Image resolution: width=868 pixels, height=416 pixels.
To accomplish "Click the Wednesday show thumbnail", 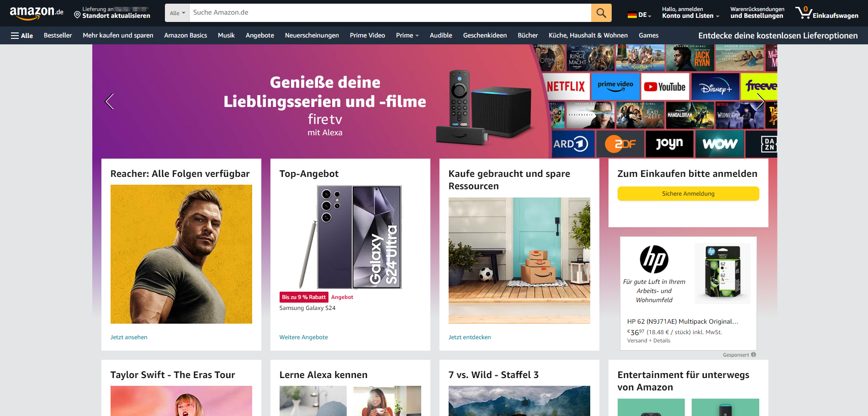I will coord(740,115).
